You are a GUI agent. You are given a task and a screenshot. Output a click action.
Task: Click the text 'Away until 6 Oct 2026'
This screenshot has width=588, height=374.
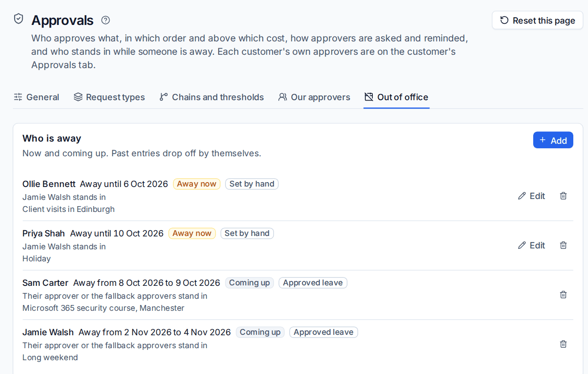pyautogui.click(x=124, y=184)
